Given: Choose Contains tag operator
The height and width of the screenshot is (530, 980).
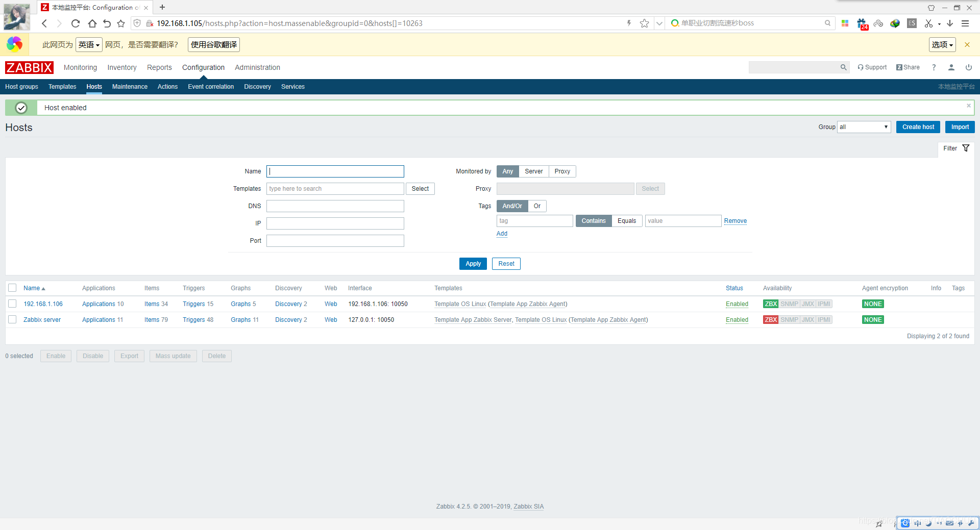Looking at the screenshot, I should [x=594, y=221].
